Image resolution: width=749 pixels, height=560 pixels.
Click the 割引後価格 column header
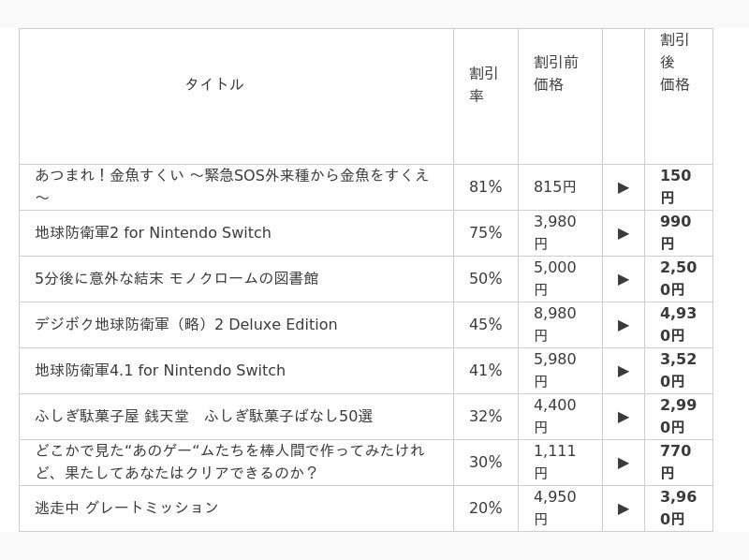click(x=675, y=62)
